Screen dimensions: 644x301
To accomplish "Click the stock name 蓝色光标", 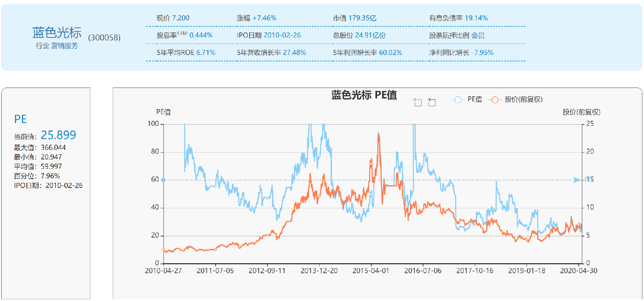I will click(x=57, y=33).
